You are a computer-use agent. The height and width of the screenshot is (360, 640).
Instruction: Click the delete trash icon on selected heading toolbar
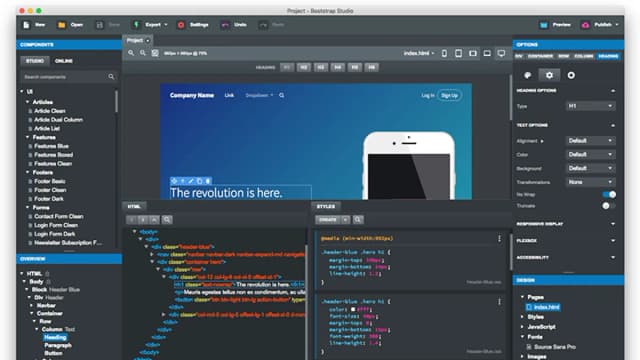(208, 181)
